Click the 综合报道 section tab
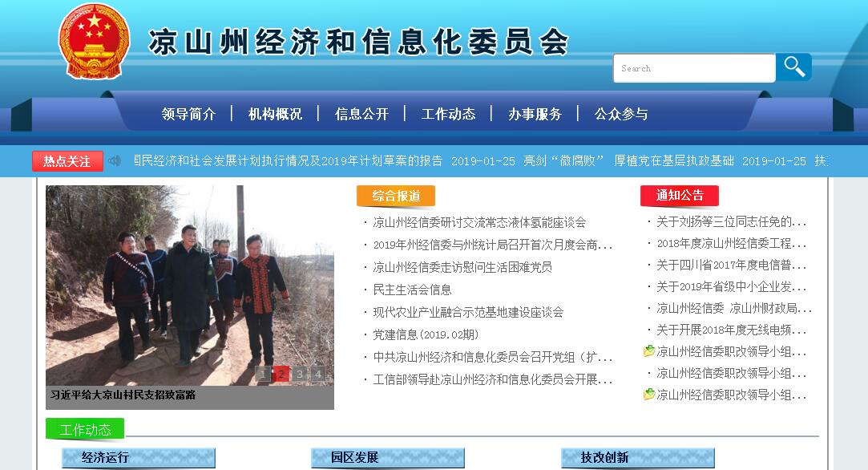This screenshot has height=470, width=868. [x=396, y=196]
